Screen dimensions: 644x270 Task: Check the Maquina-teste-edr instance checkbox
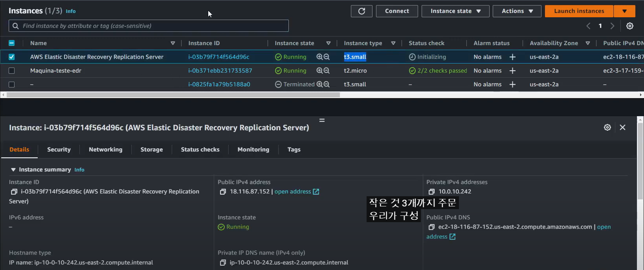[11, 71]
